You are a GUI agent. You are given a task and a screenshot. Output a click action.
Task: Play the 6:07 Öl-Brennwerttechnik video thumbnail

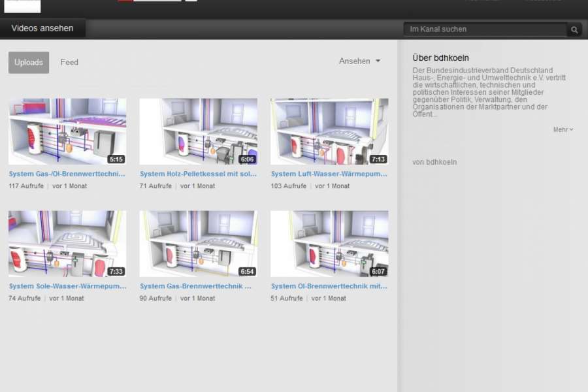330,244
